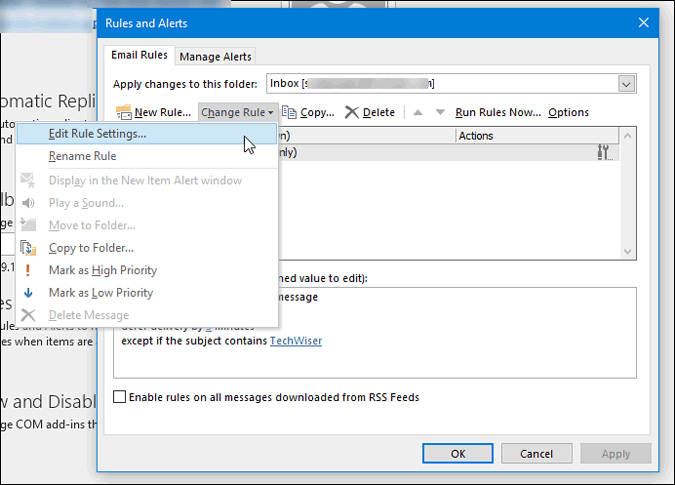This screenshot has height=485, width=675.
Task: Click Delete Message menu entry
Action: click(x=147, y=315)
